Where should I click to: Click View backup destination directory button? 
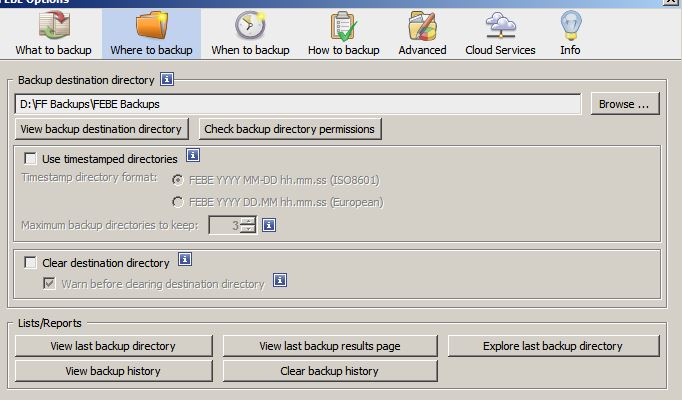point(101,129)
